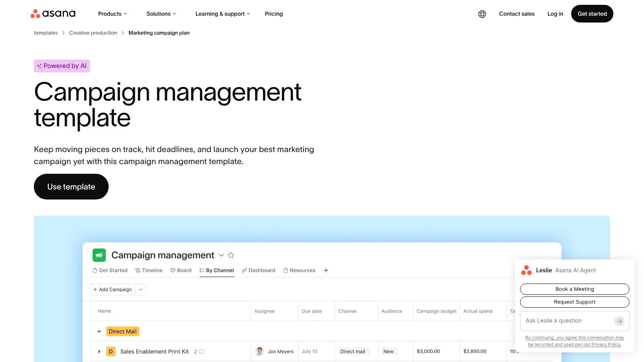Click the green megaphone project icon

(x=99, y=255)
